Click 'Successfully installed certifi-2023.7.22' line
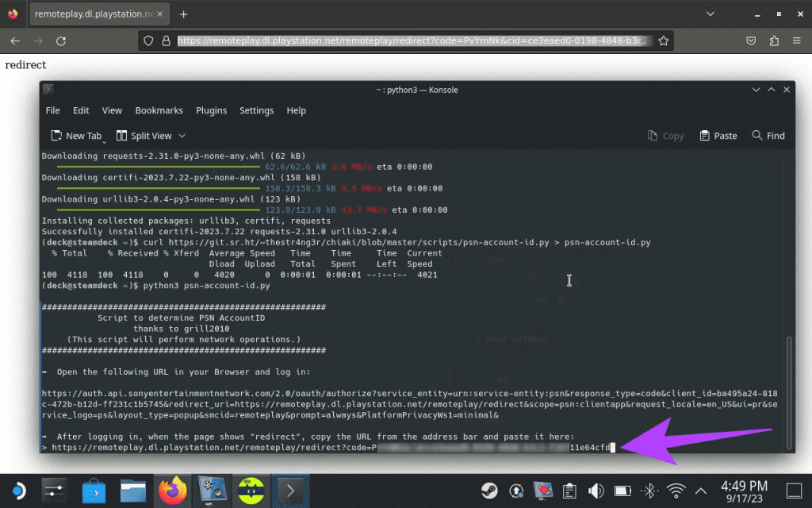Screen dimensions: 812x508 tap(219, 232)
